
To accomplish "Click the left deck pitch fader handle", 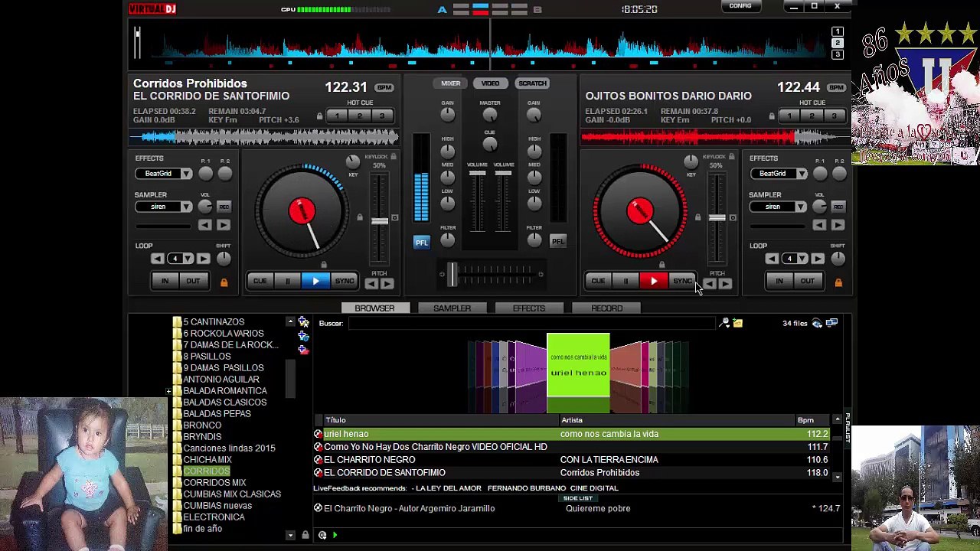I will click(x=380, y=221).
